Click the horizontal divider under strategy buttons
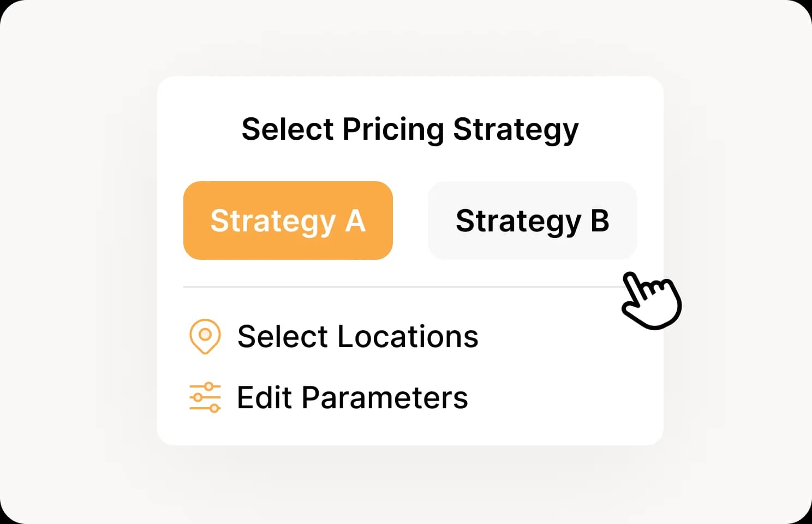Viewport: 812px width, 524px height. pyautogui.click(x=410, y=287)
